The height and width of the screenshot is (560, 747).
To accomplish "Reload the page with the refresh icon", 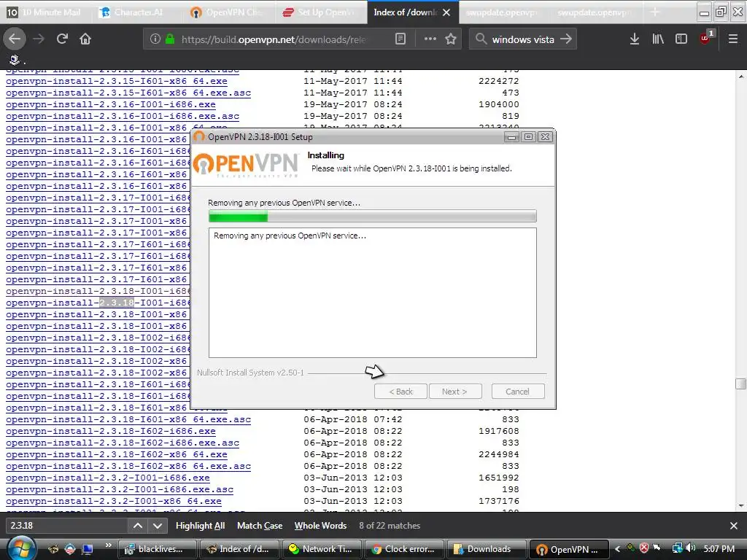I will tap(62, 39).
